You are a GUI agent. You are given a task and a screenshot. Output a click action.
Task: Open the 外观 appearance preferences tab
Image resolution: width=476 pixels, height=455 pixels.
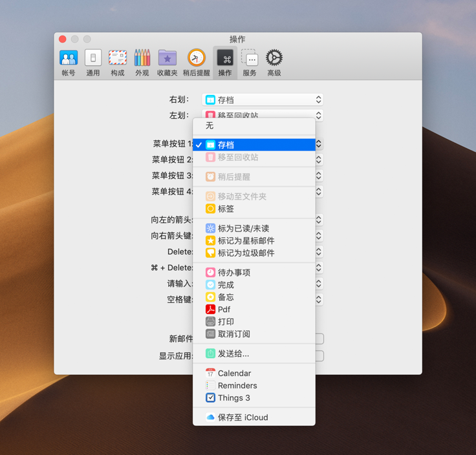(142, 63)
